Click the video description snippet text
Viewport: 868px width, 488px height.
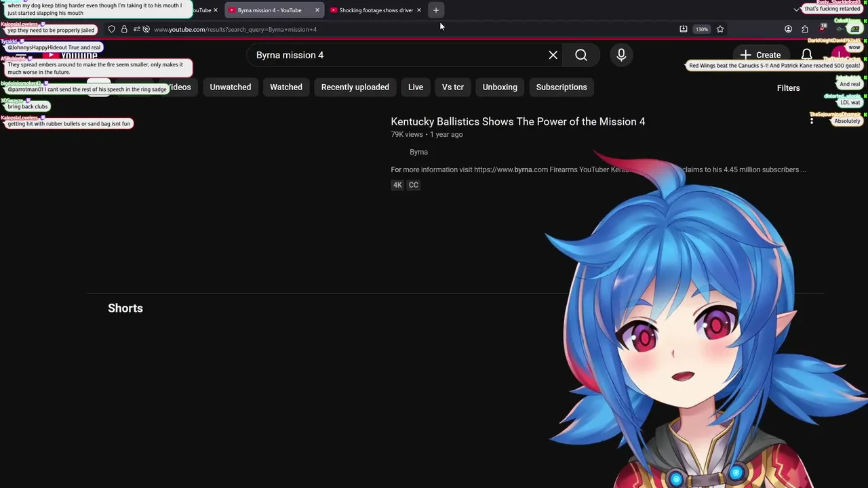point(598,169)
